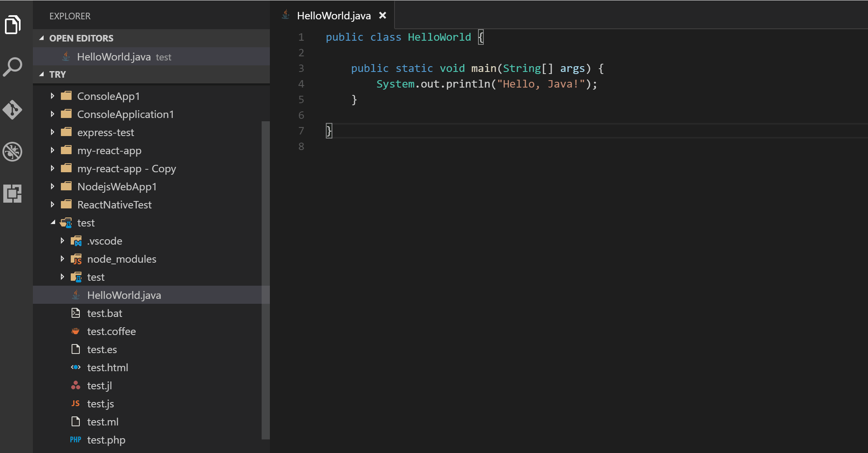Expand the node_modules folder
The image size is (868, 453).
click(62, 259)
